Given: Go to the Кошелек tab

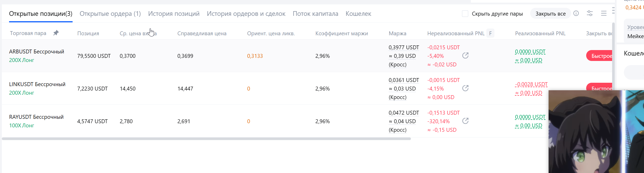Looking at the screenshot, I should (358, 14).
